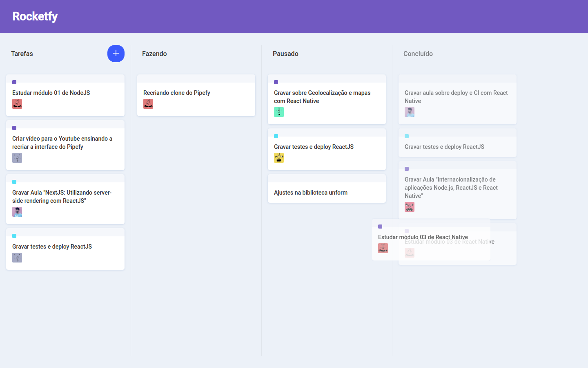Click avatar on 'Criar vídeo para o Youtube' card
Screen dimensions: 588x368
tap(17, 158)
